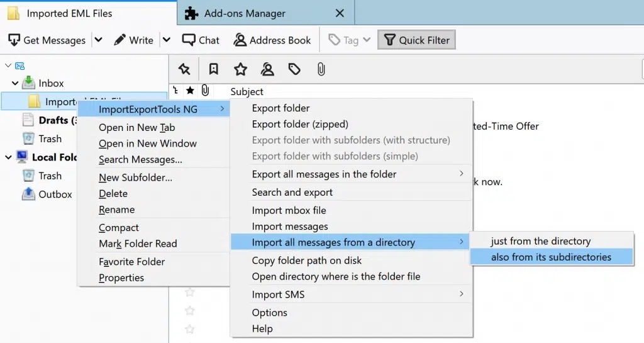Viewport: 644px width, 343px height.
Task: Choose Search Messages...
Action: coord(140,159)
